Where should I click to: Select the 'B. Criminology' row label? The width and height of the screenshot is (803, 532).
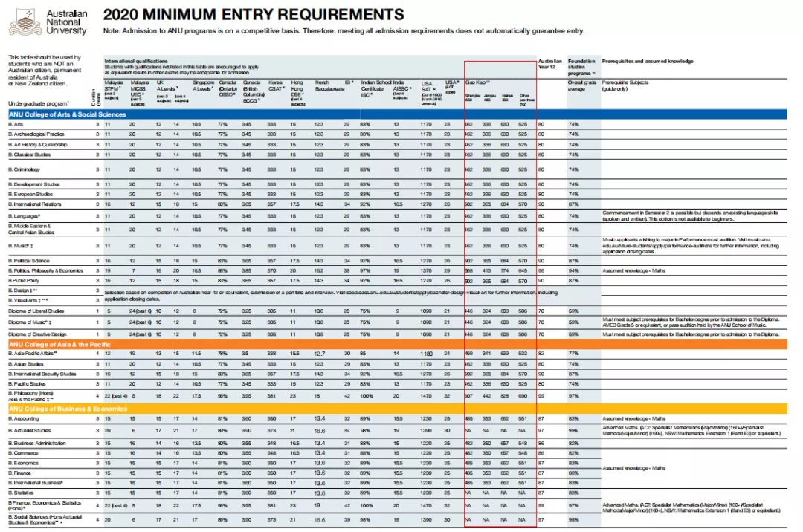(24, 169)
